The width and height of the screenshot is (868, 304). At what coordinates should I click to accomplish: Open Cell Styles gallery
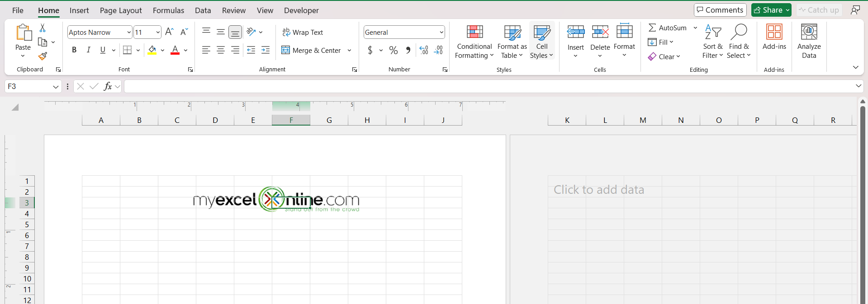pyautogui.click(x=542, y=42)
